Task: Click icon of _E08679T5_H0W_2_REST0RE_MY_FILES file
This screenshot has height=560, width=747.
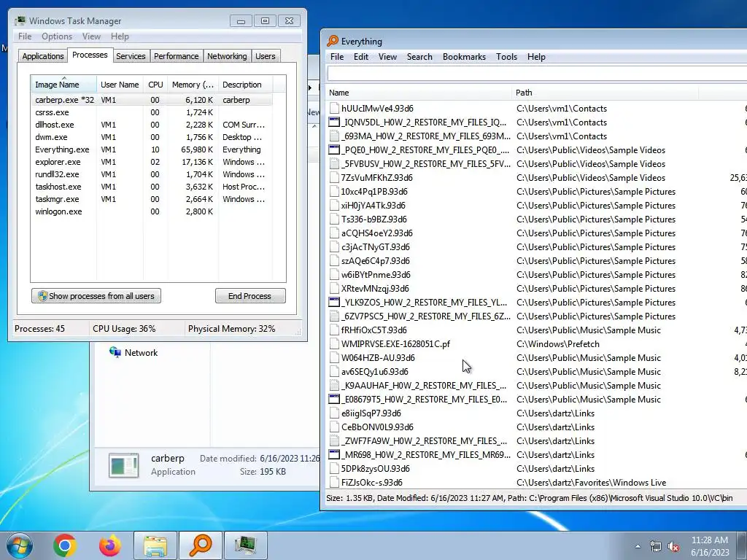Action: pyautogui.click(x=334, y=399)
